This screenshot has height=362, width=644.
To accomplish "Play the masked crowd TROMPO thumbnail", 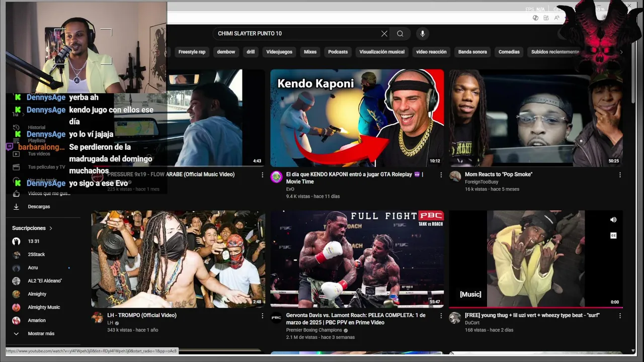I will (178, 259).
